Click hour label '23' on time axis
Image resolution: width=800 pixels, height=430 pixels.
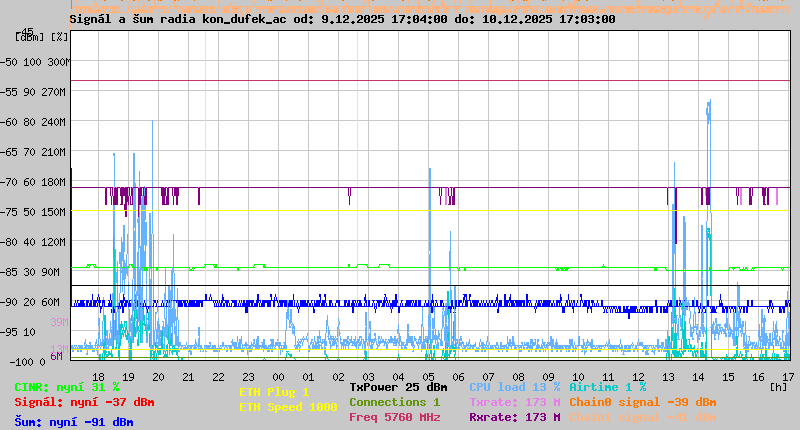pyautogui.click(x=248, y=377)
